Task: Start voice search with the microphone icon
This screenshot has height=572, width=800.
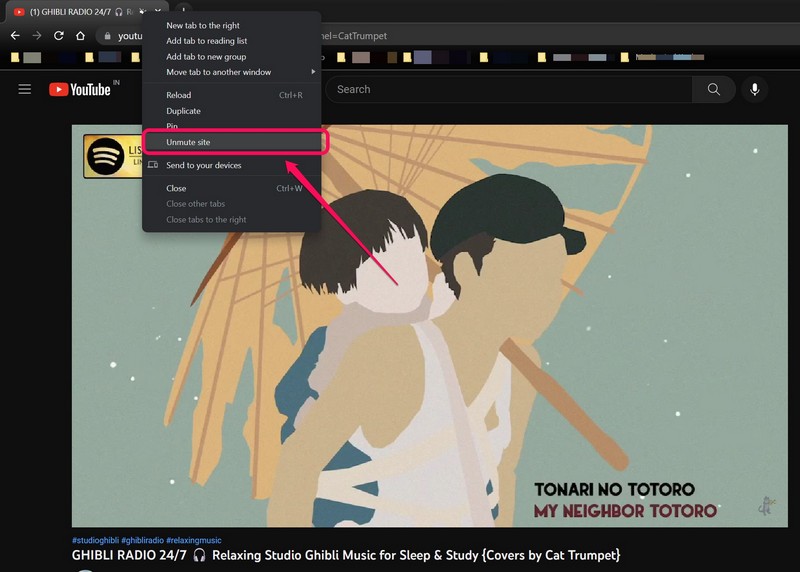Action: 754,90
